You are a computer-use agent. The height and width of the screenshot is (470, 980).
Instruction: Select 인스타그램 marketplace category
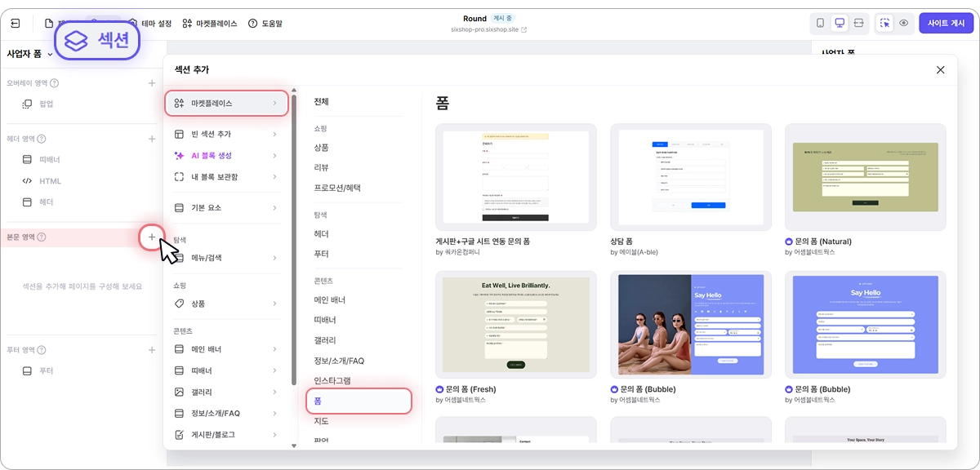pyautogui.click(x=332, y=381)
